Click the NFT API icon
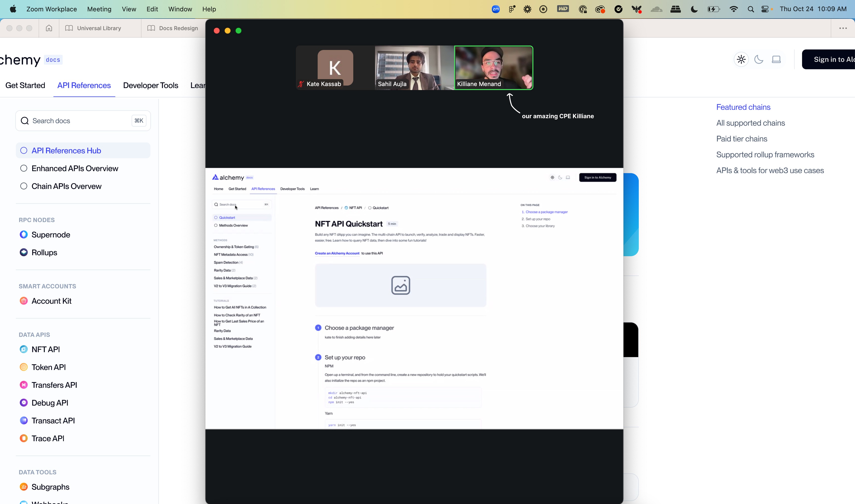Screen dimensions: 855x504 tap(24, 349)
